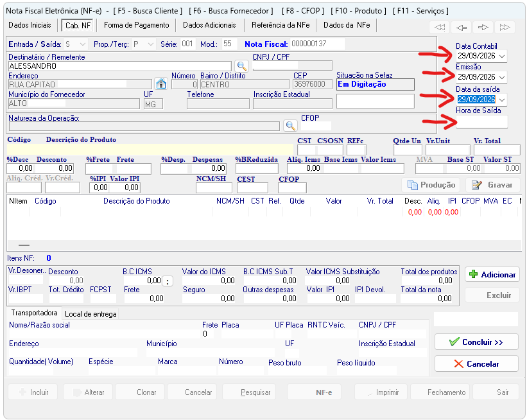Viewport: 527px width, 420px height.
Task: Open the Data Contabil date picker
Action: 502,56
